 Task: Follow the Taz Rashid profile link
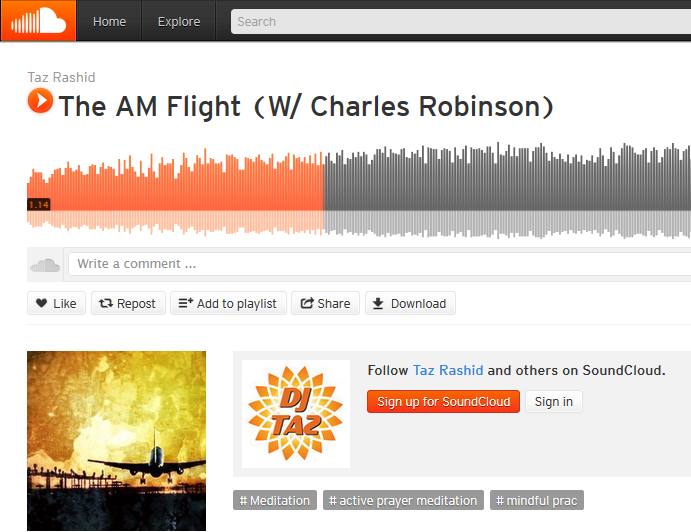tap(448, 370)
